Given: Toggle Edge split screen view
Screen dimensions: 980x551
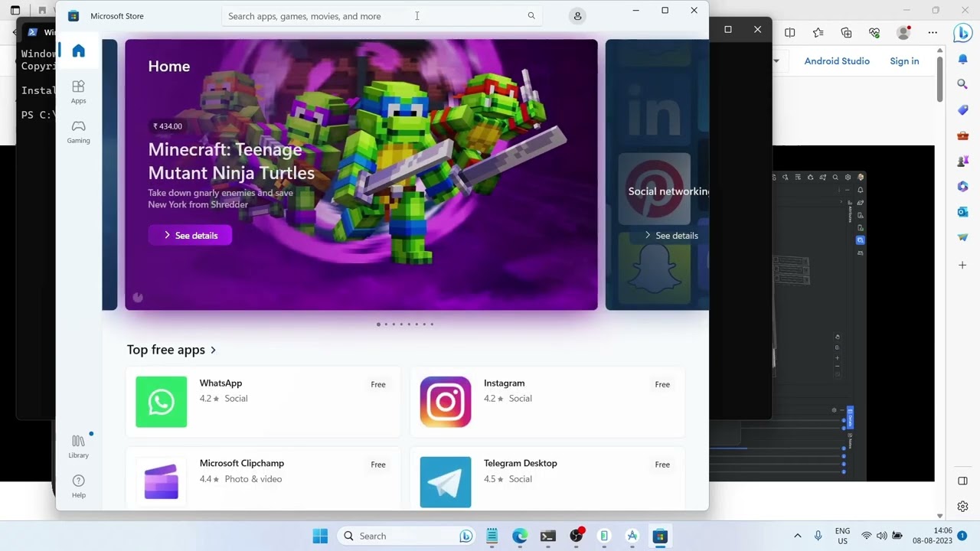Looking at the screenshot, I should 790,33.
